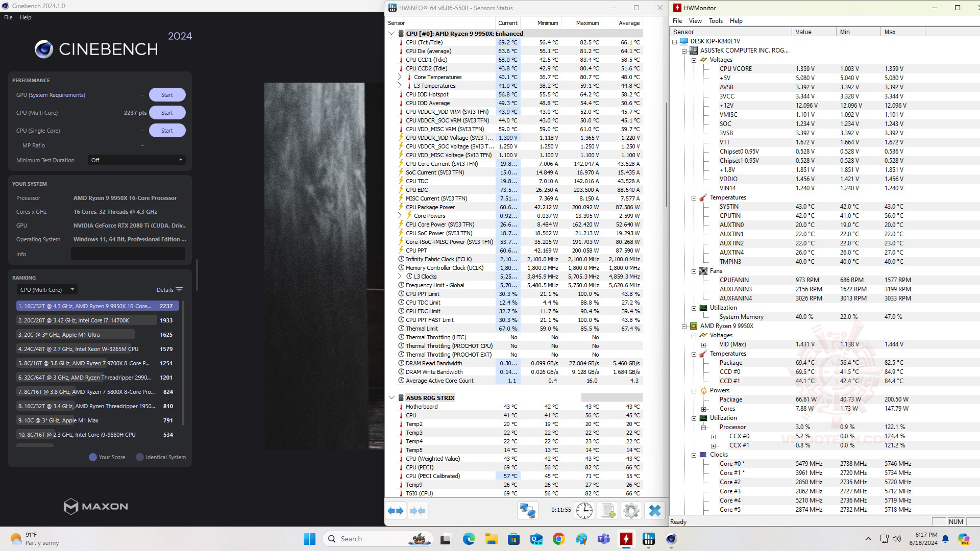This screenshot has height=551, width=980.
Task: Start logging sensors to file
Action: pos(608,511)
